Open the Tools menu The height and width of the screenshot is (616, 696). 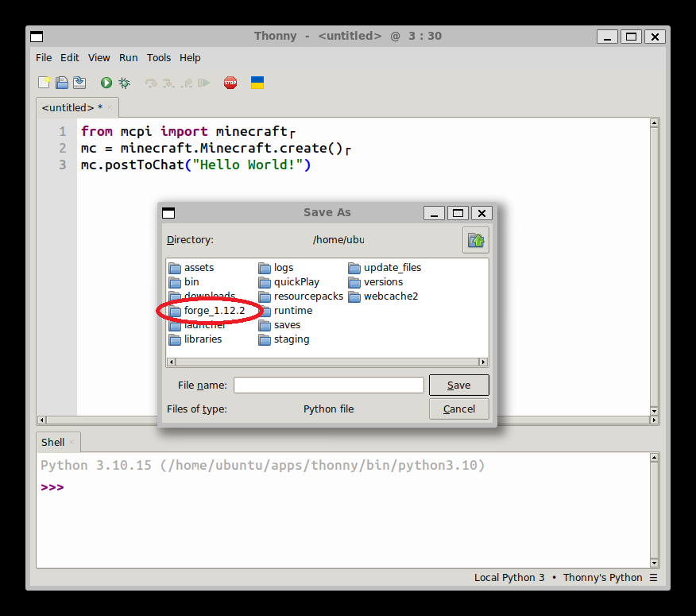(x=159, y=58)
